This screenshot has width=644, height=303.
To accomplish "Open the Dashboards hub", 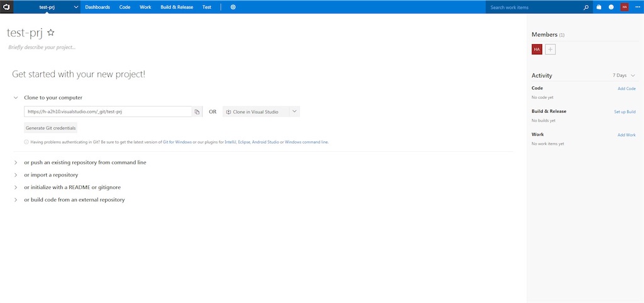I will [97, 7].
